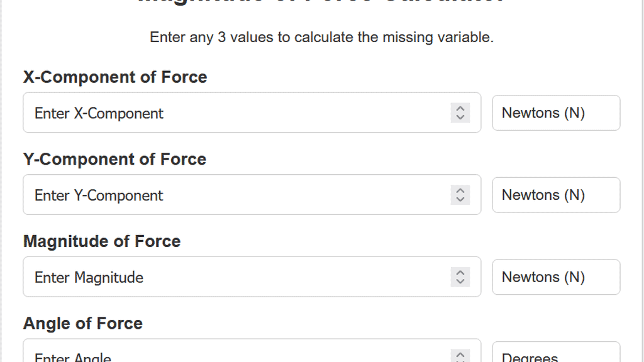Image resolution: width=644 pixels, height=362 pixels.
Task: Decrement X-Component with its down arrow
Action: (460, 118)
